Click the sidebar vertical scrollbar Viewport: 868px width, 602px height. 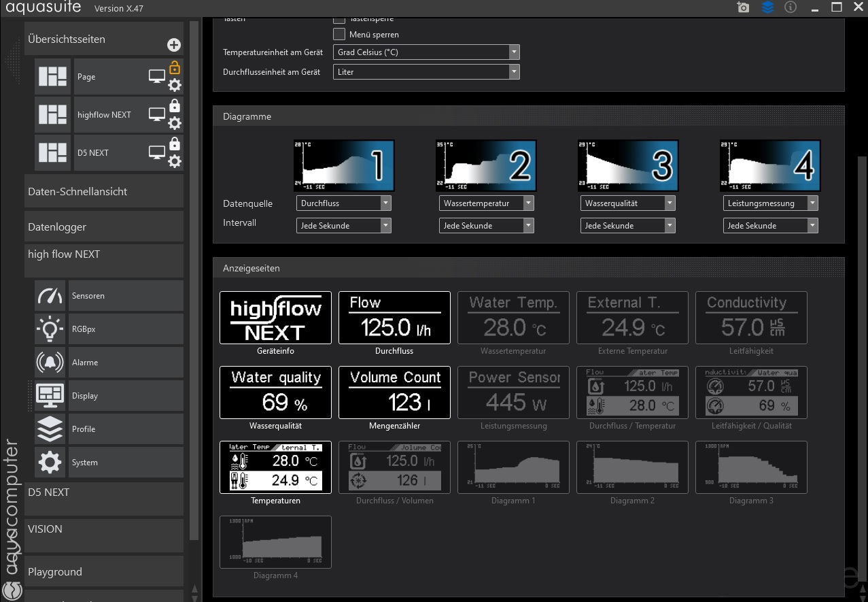[x=194, y=280]
